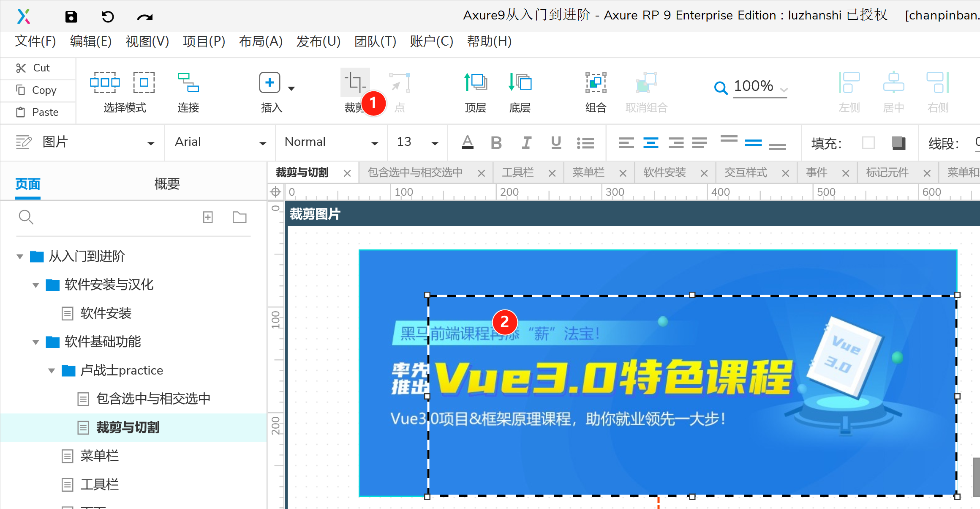Click the Group (组合) icon

click(x=596, y=82)
